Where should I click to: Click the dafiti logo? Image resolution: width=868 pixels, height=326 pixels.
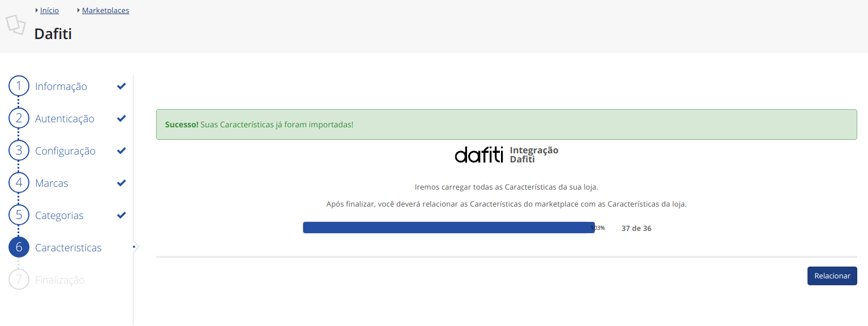coord(479,155)
